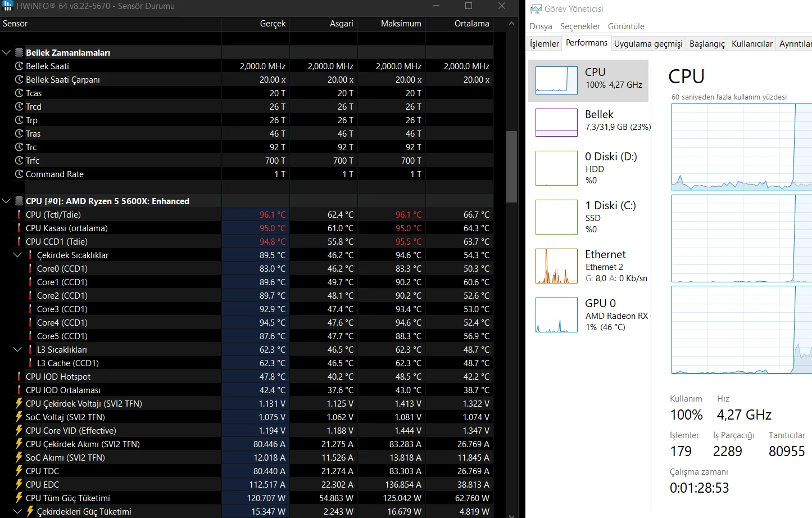Viewport: 812px width, 518px height.
Task: Select 0 Diski (D:) HDD entry
Action: click(x=588, y=168)
